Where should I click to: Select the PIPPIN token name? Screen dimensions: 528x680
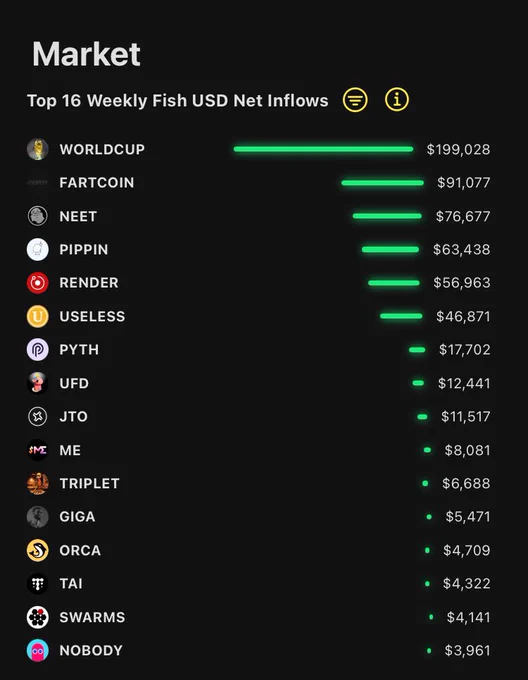(84, 249)
